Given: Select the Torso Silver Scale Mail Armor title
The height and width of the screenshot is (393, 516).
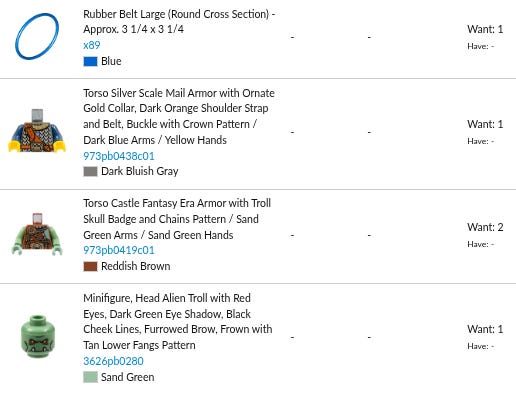Looking at the screenshot, I should (x=179, y=116).
